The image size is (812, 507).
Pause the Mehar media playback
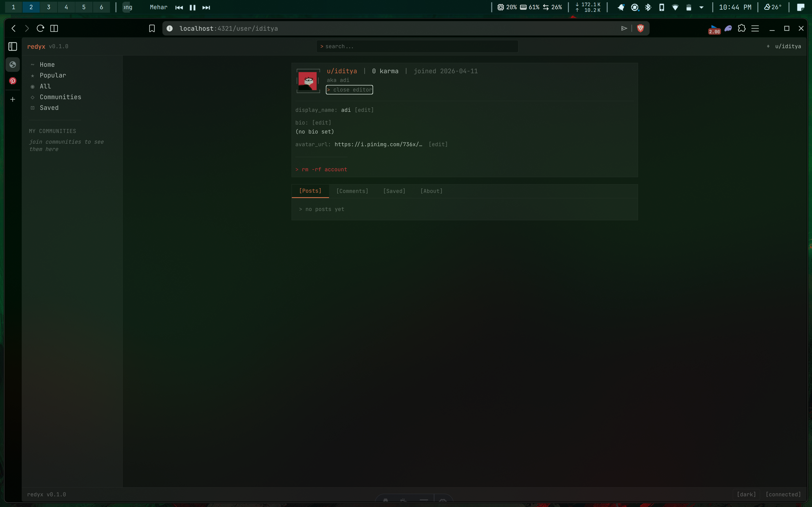click(x=193, y=7)
